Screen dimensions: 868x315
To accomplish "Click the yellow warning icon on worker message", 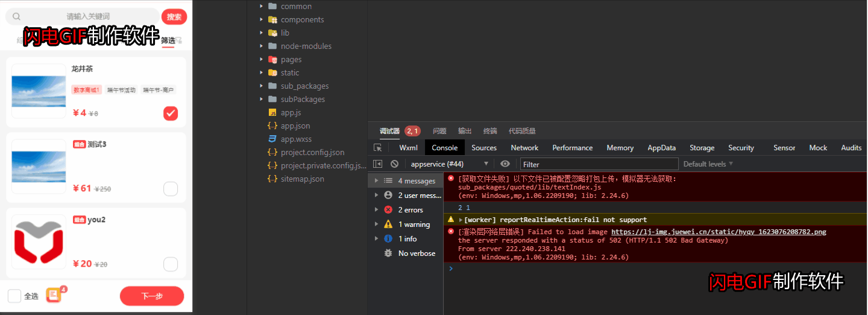I will [x=451, y=220].
